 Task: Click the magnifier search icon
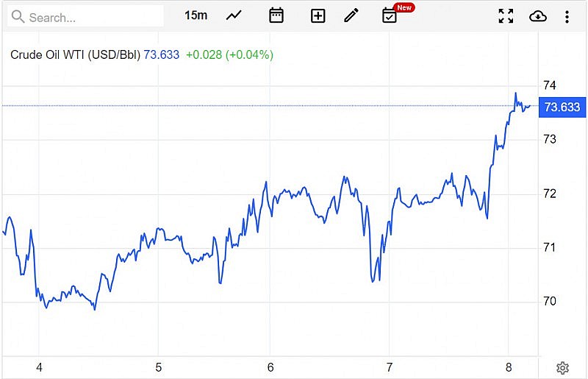(x=18, y=16)
